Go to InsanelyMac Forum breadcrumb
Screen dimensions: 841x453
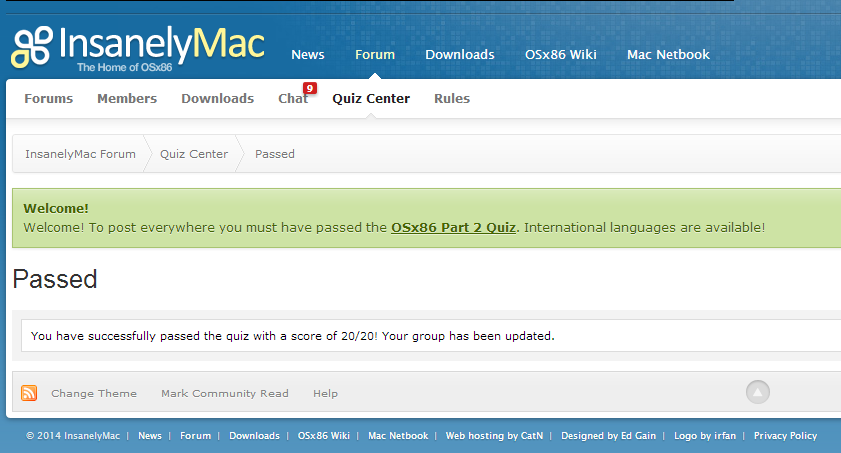(80, 154)
